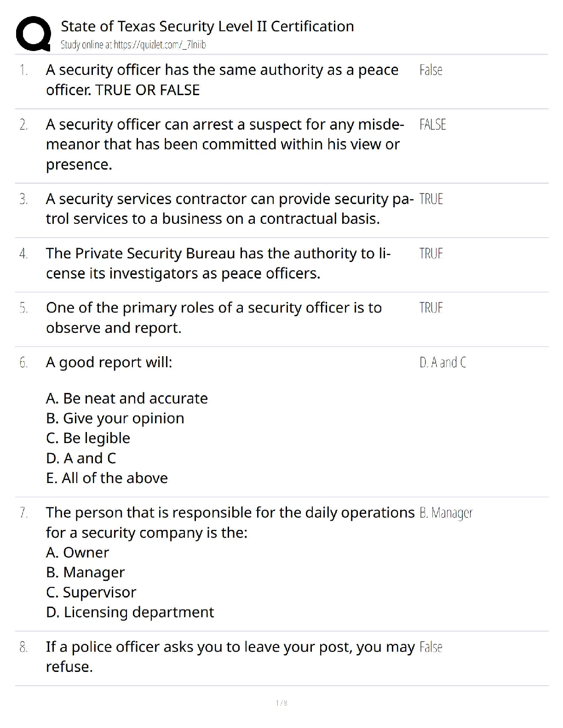Click the State of Texas Security title
Screen dimensions: 563x728
[x=207, y=27]
